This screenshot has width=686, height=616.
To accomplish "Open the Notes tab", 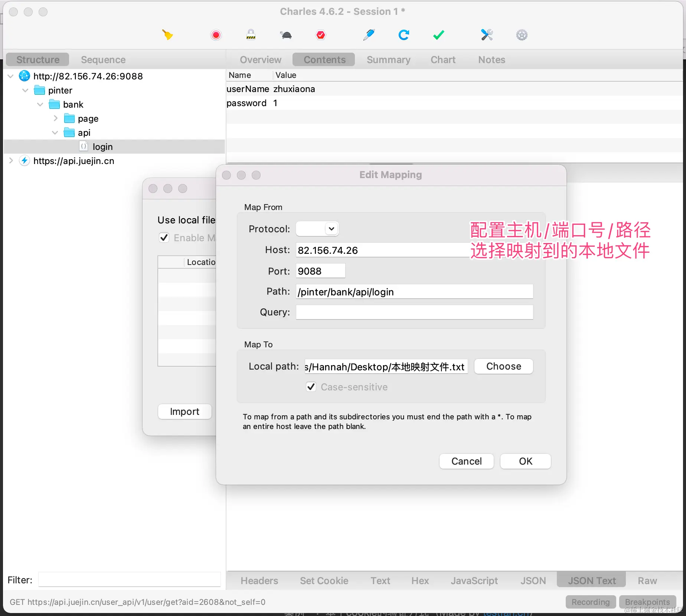I will point(491,60).
